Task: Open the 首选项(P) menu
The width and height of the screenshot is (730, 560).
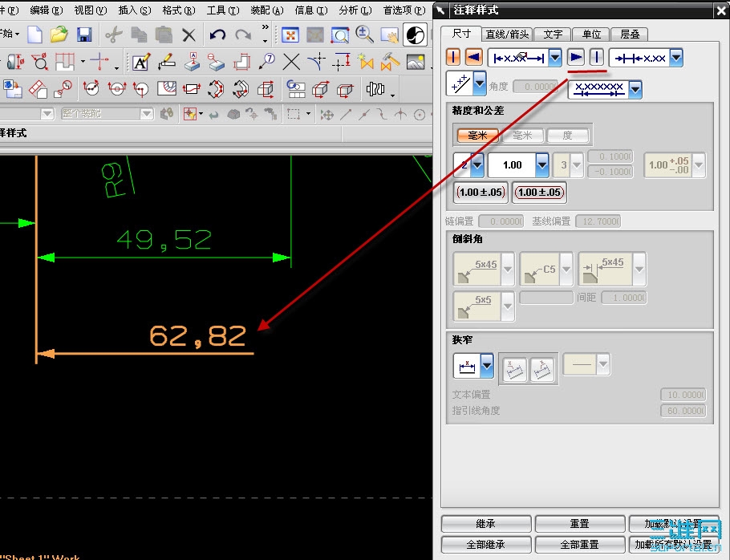Action: [404, 10]
